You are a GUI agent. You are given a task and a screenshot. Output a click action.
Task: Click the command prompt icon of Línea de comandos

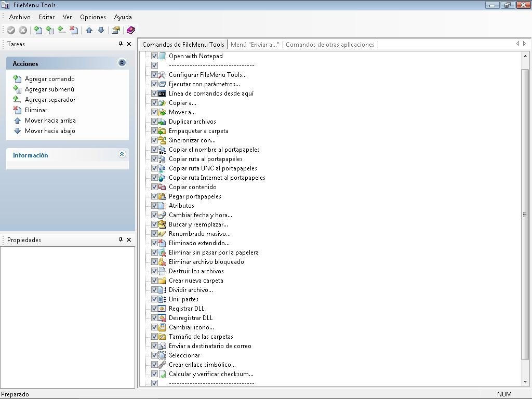(162, 94)
